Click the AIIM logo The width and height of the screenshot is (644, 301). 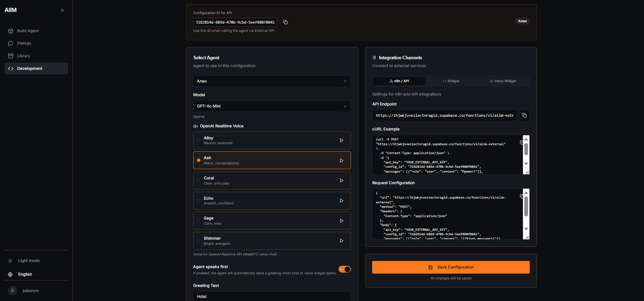(11, 10)
